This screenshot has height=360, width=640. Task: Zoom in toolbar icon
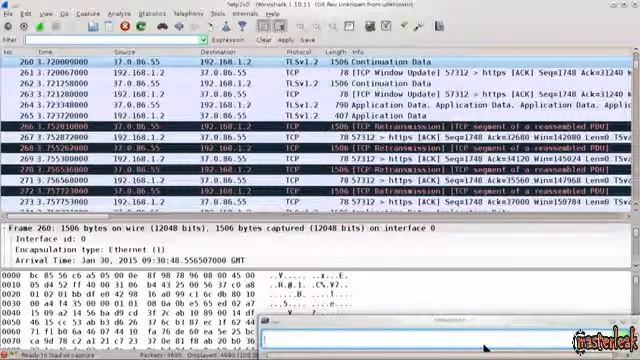pyautogui.click(x=300, y=27)
